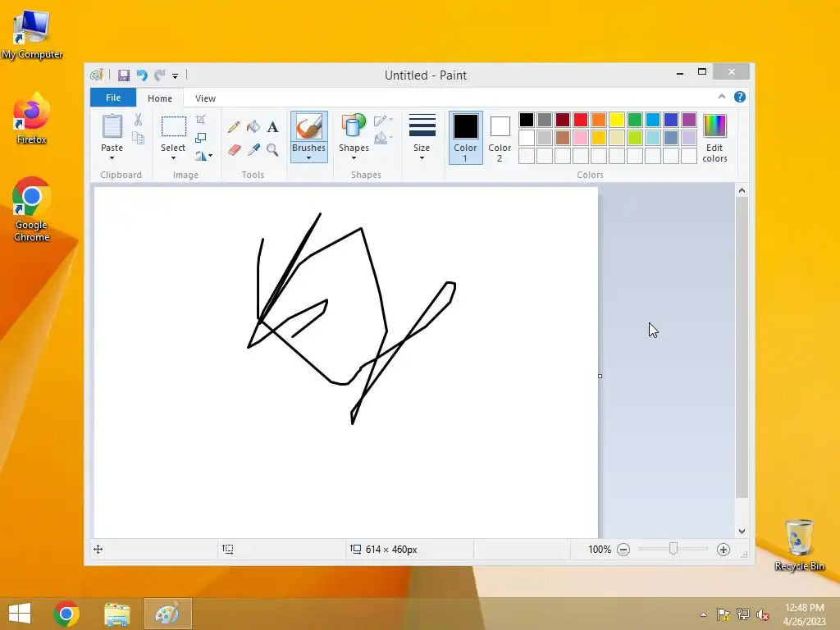Click Edit colors button
The height and width of the screenshot is (630, 840).
click(x=714, y=138)
